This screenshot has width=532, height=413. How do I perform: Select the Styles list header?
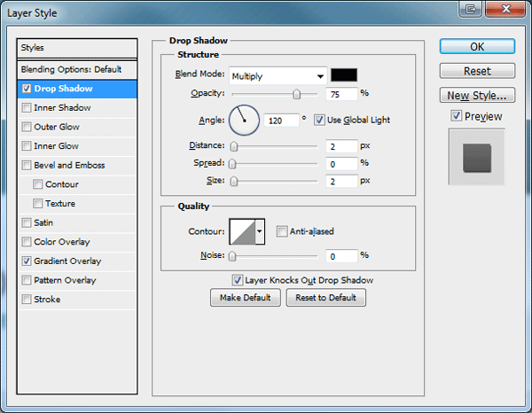(77, 48)
